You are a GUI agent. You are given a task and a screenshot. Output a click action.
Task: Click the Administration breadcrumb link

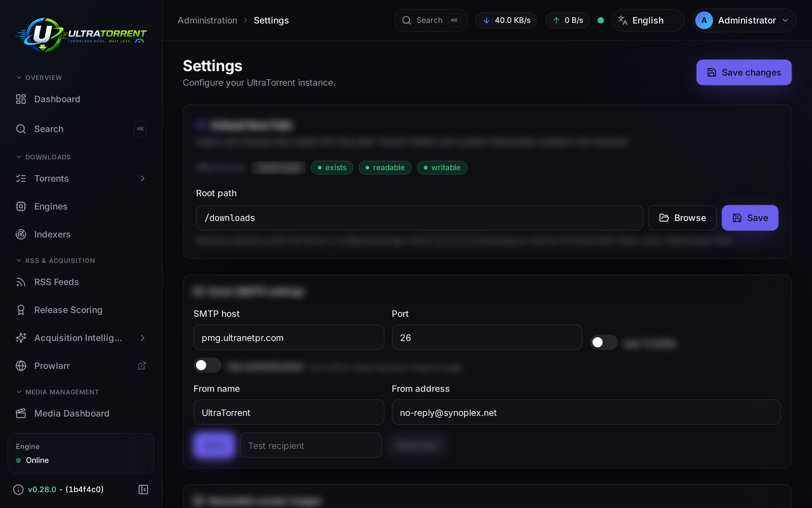207,20
